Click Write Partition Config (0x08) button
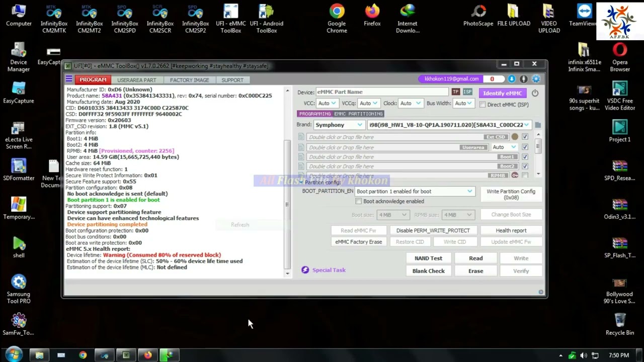The image size is (644, 362). tap(511, 194)
